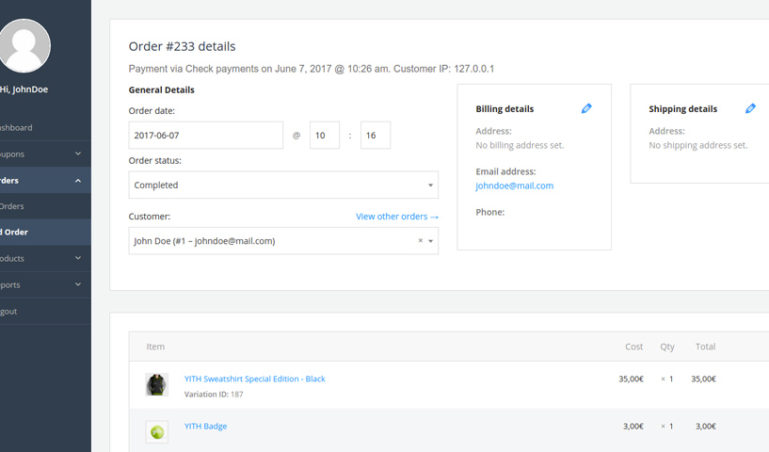
Task: Click the Order date field showing 2017-06-07
Action: coord(205,135)
